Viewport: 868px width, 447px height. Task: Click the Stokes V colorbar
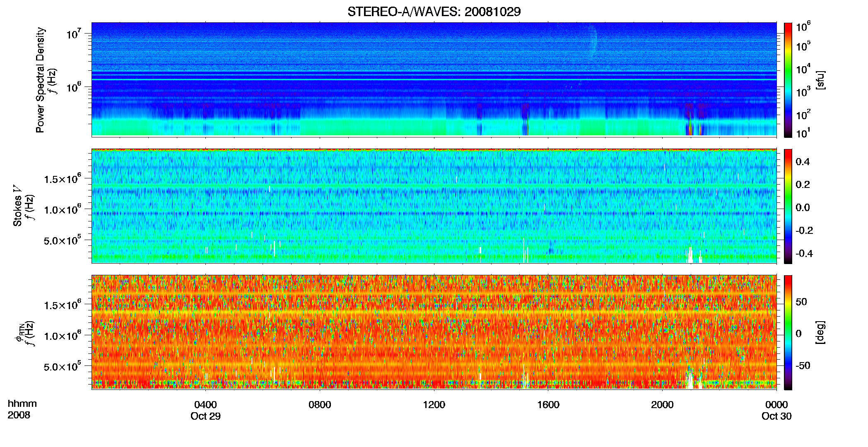pos(788,206)
